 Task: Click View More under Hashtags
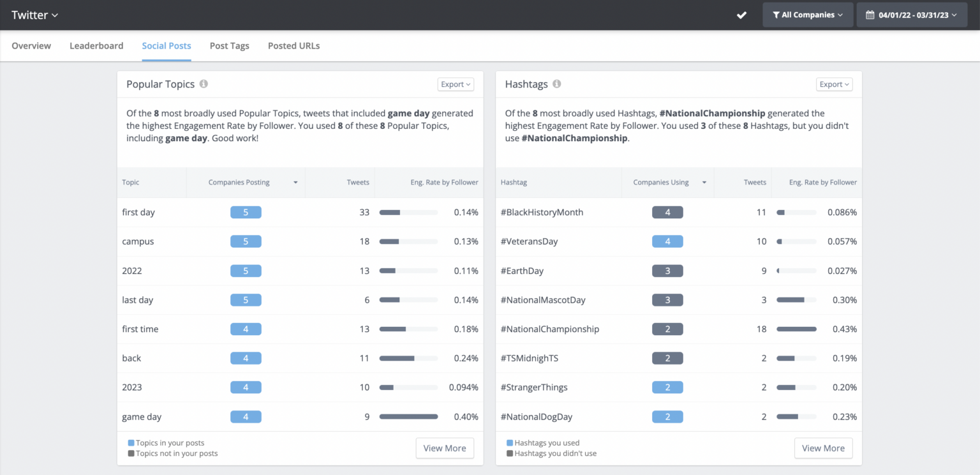click(823, 448)
